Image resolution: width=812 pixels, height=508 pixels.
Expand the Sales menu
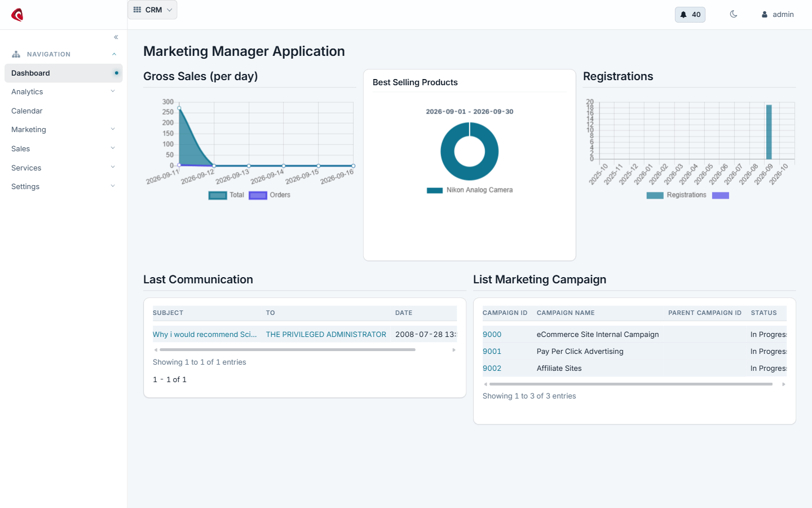tap(64, 149)
